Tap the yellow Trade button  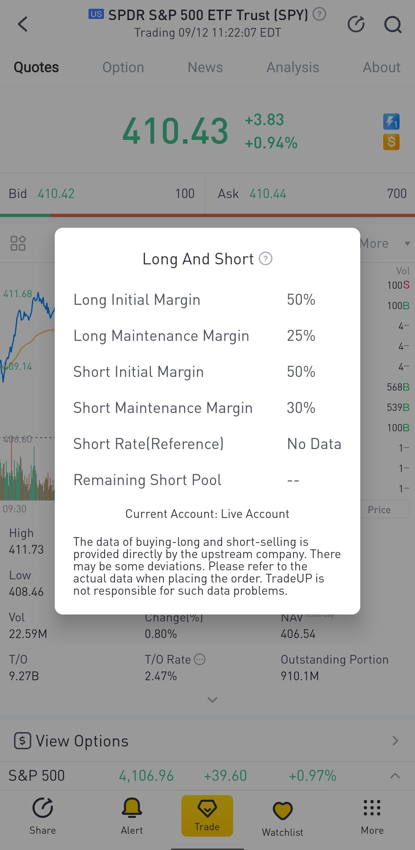tap(207, 816)
